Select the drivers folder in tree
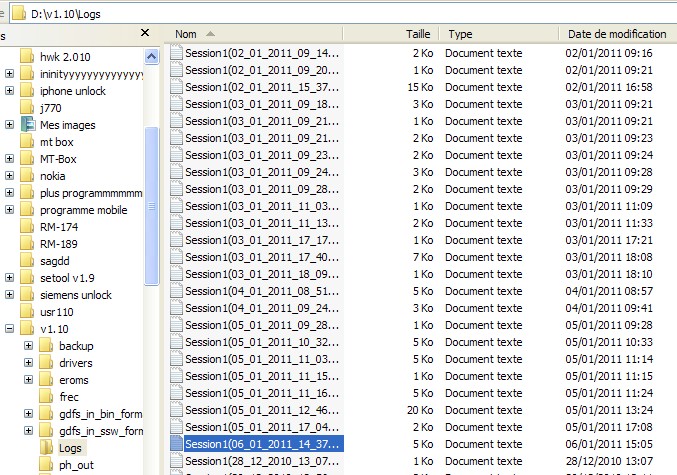This screenshot has width=677, height=475. (76, 363)
